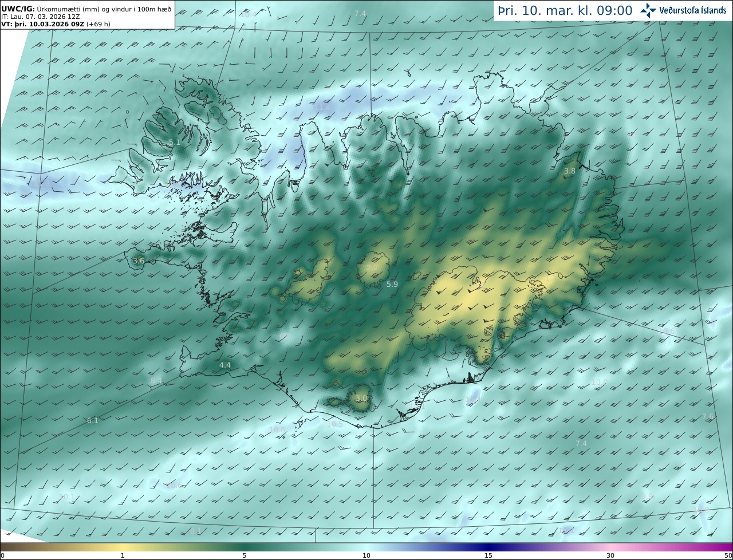
Task: Click the 8.4 value offshore of Reykjanes
Action: (156, 380)
